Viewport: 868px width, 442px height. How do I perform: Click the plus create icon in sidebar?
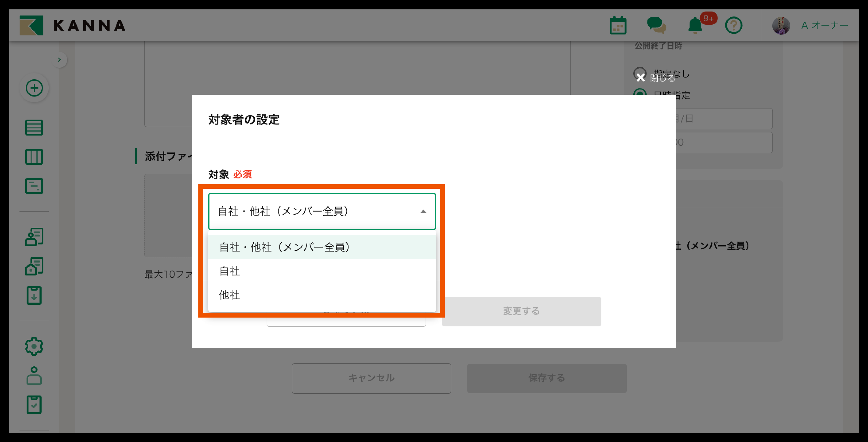(34, 88)
